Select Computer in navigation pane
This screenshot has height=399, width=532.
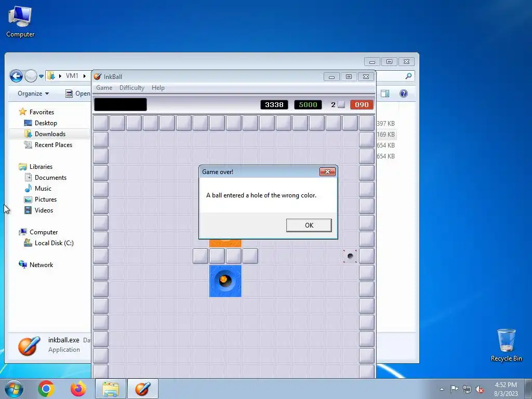tap(44, 232)
